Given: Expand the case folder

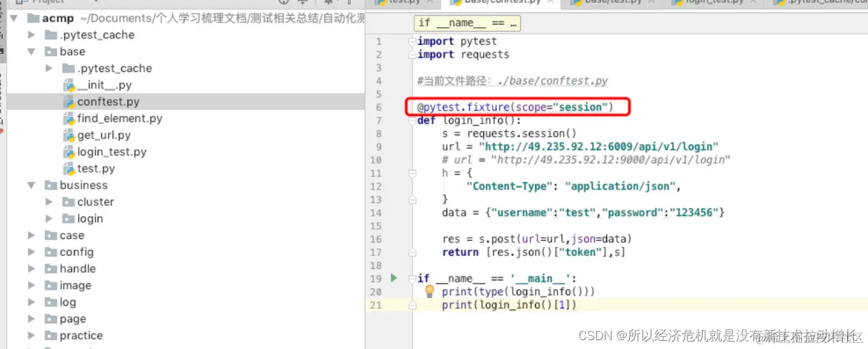Looking at the screenshot, I should (x=31, y=235).
